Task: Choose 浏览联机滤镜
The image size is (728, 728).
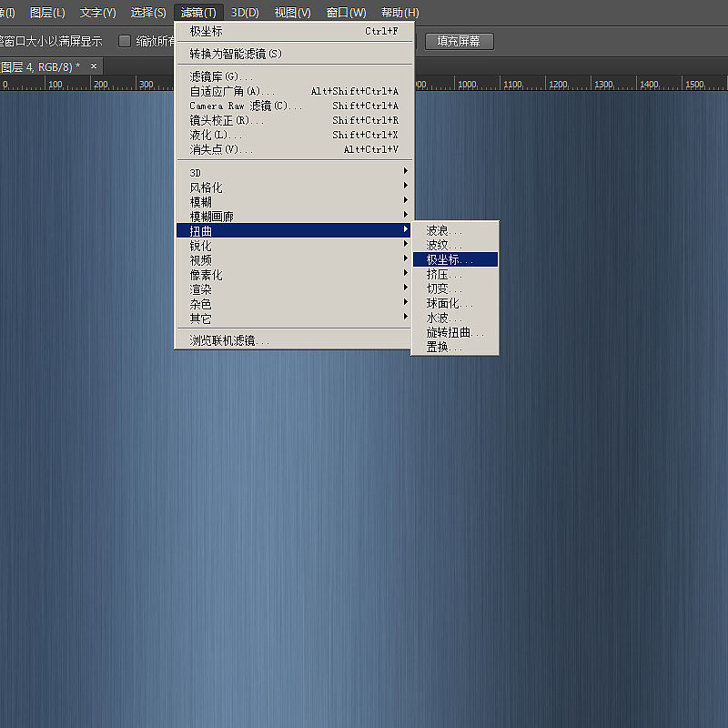Action: pyautogui.click(x=293, y=340)
